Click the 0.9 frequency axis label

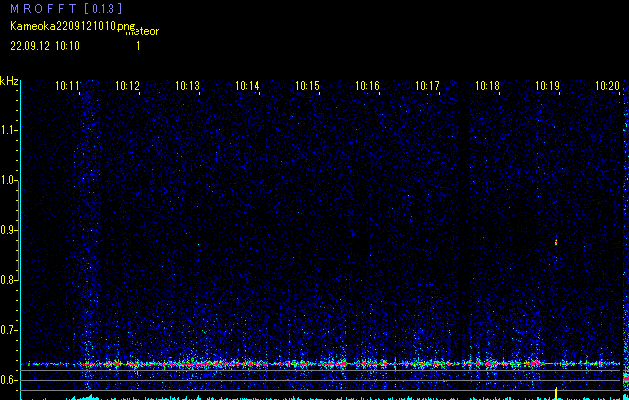point(8,230)
